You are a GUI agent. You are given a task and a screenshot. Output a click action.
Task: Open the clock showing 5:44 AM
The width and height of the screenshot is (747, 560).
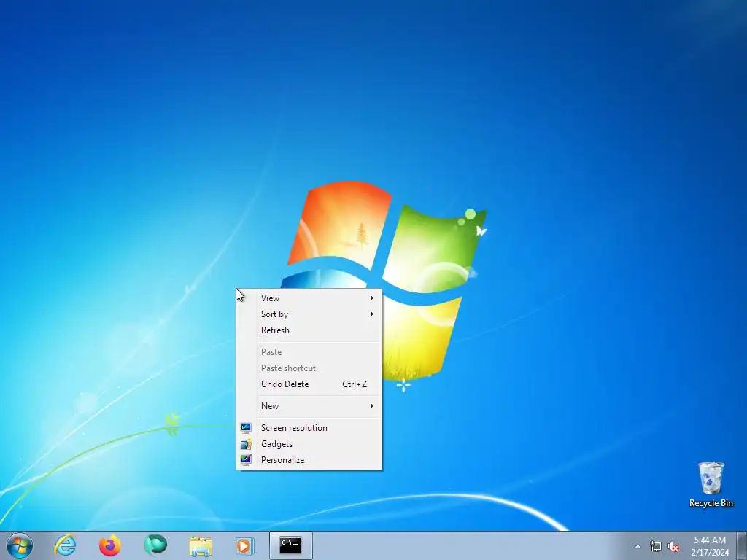(710, 546)
